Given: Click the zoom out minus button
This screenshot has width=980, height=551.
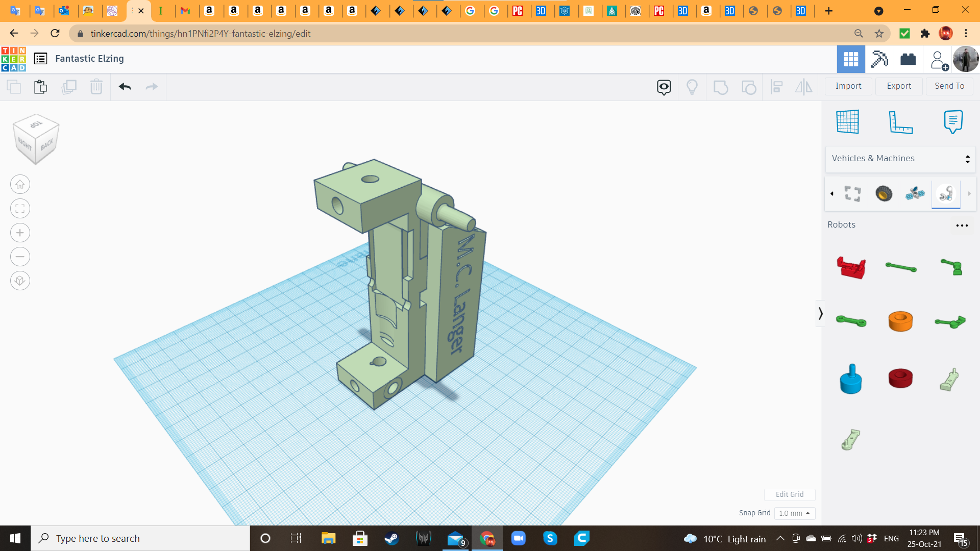Looking at the screenshot, I should pos(20,257).
